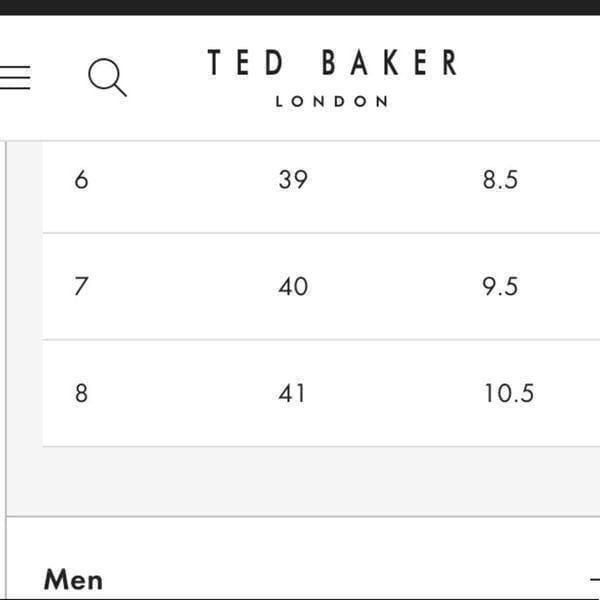Click the gray empty area below the table
This screenshot has width=600, height=600.
(x=303, y=481)
